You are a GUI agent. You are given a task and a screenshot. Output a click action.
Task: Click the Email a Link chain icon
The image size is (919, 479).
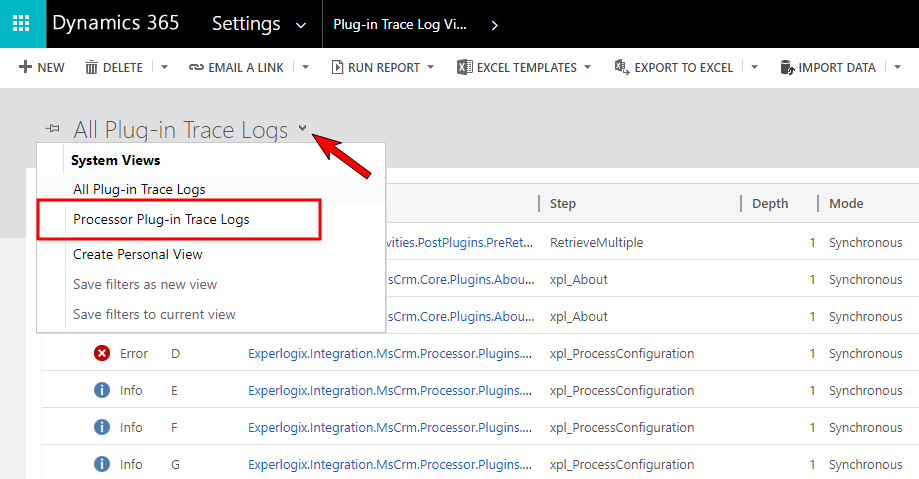coord(196,67)
